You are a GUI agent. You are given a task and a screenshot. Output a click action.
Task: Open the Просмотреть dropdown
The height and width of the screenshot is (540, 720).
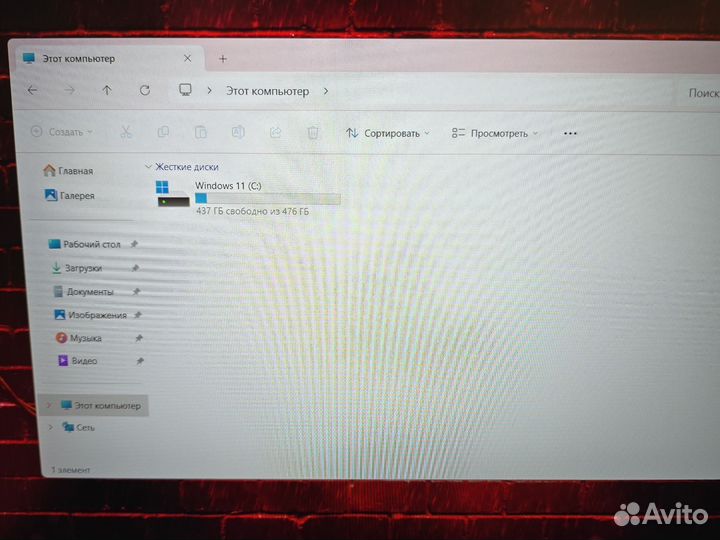(x=495, y=133)
